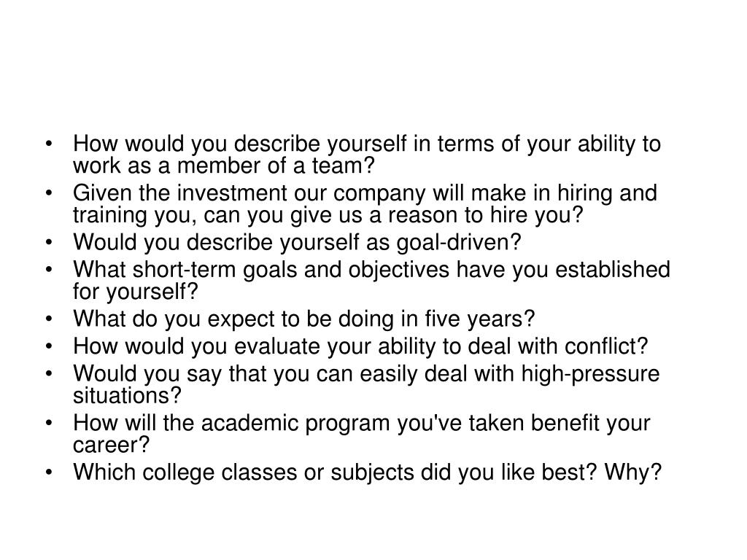The height and width of the screenshot is (560, 747).
Task: Click the 'five years' question
Action: point(304,319)
